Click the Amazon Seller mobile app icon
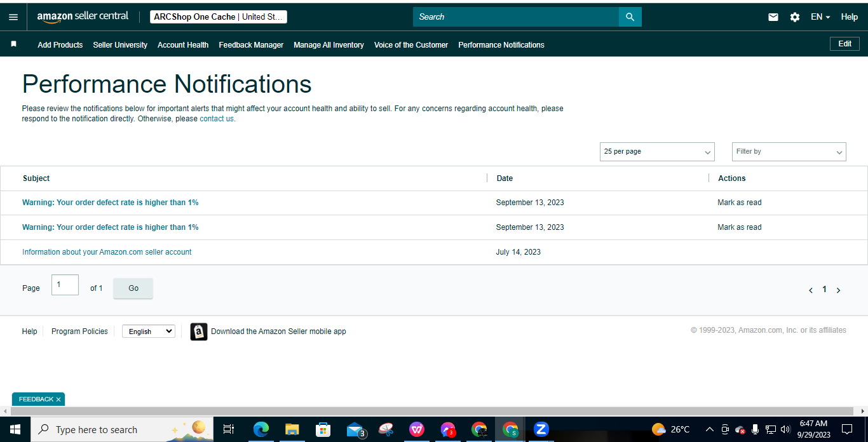Image resolution: width=868 pixels, height=442 pixels. click(199, 331)
